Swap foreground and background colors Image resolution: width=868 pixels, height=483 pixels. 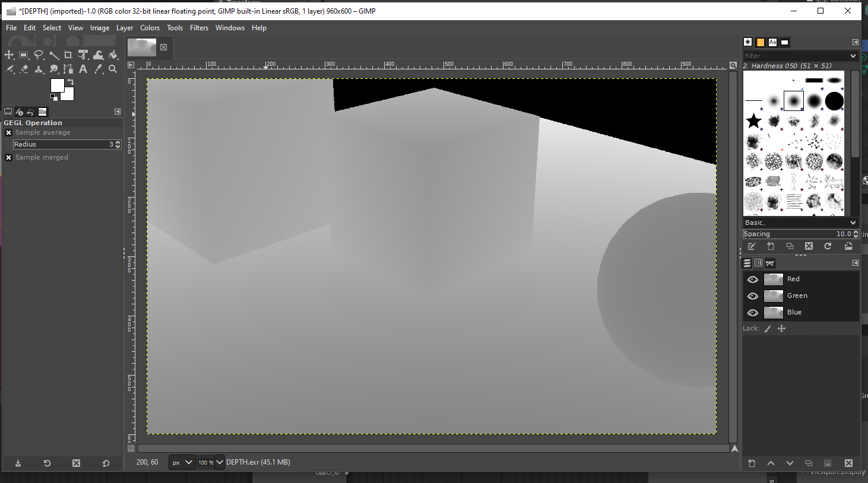tap(71, 82)
